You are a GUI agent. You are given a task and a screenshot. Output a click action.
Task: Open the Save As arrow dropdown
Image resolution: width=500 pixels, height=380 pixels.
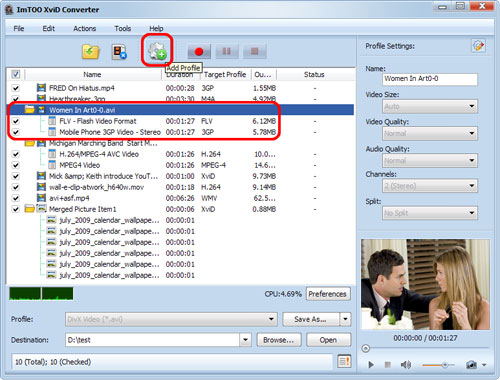click(x=345, y=319)
